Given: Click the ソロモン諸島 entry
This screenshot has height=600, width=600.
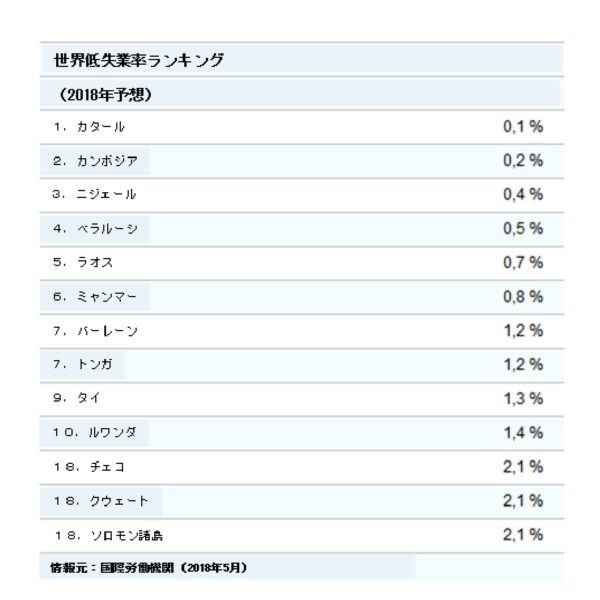Looking at the screenshot, I should pos(126,535).
